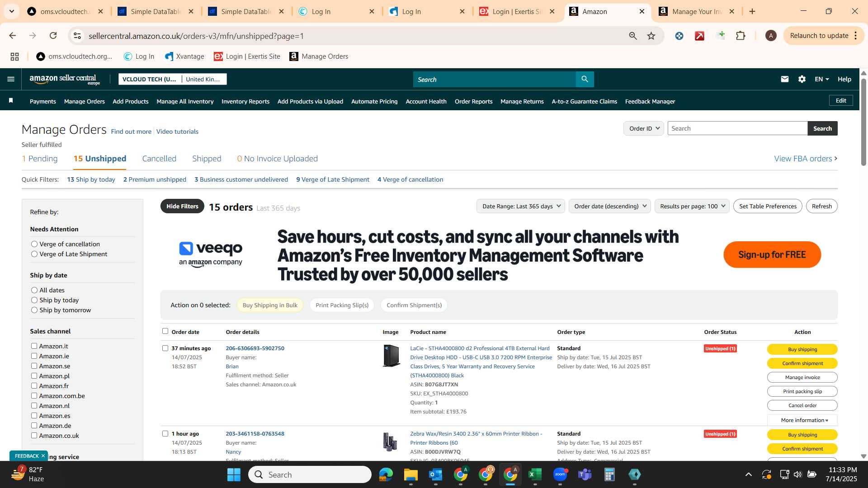Open the Chrome extensions puzzle icon

tap(741, 36)
